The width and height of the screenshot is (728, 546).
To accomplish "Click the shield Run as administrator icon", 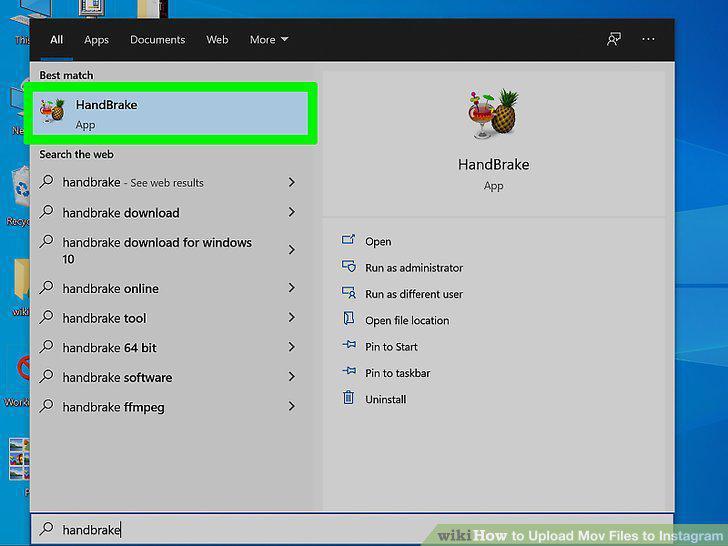I will click(348, 266).
